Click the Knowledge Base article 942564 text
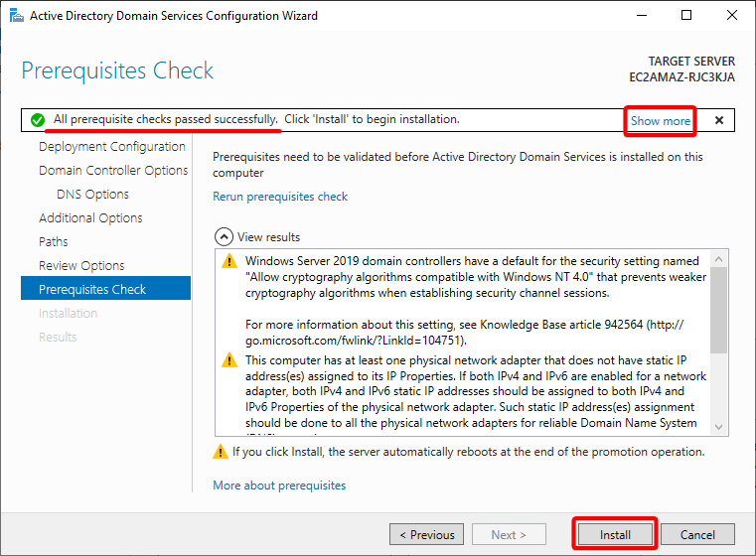Screen dimensions: 756x556 561,325
